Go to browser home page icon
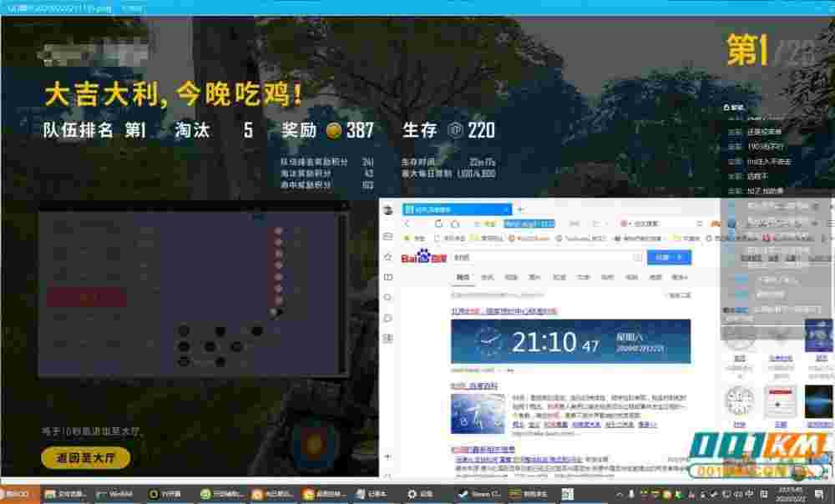Image resolution: width=835 pixels, height=504 pixels. [x=455, y=224]
